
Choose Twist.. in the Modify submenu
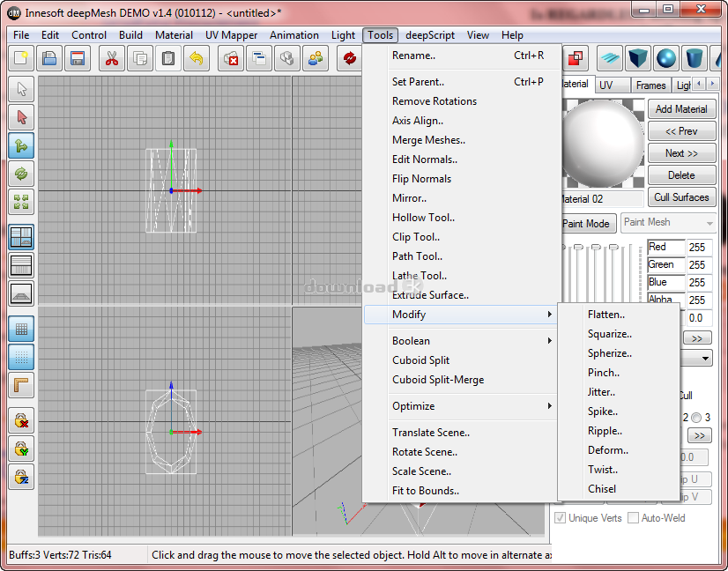619,470
